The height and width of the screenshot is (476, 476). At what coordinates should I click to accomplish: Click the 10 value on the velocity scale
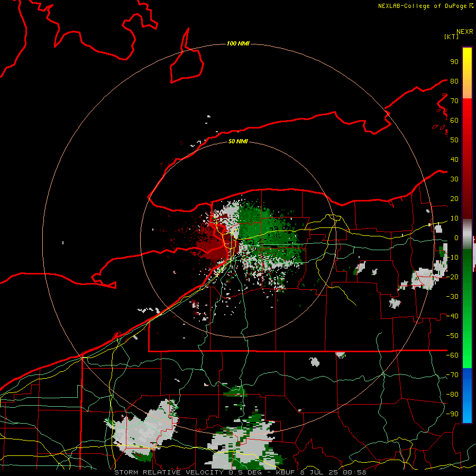454,218
